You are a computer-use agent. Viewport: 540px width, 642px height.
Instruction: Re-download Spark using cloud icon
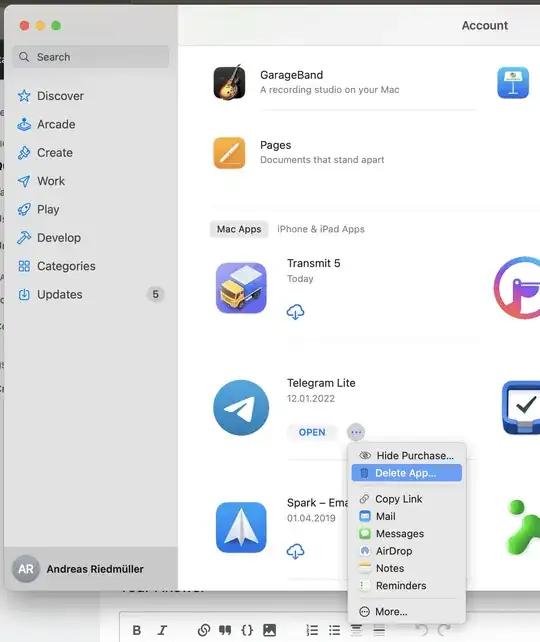pos(295,552)
